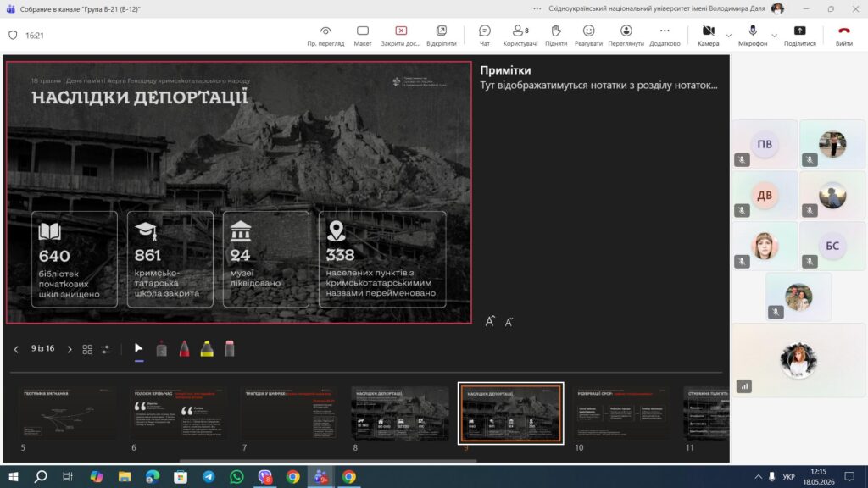Image resolution: width=868 pixels, height=488 pixels.
Task: Open WhatsApp from taskbar
Action: (237, 476)
